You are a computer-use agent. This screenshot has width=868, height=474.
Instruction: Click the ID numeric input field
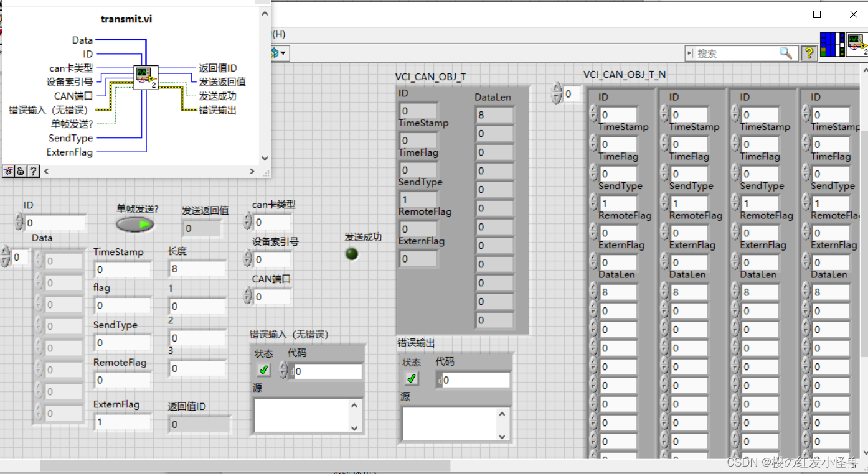55,223
